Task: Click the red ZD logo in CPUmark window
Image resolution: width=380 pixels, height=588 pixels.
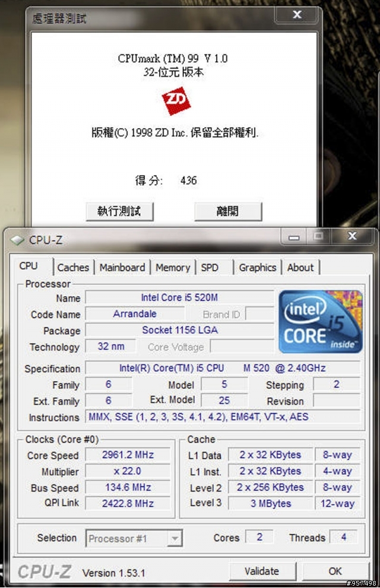Action: pos(176,101)
